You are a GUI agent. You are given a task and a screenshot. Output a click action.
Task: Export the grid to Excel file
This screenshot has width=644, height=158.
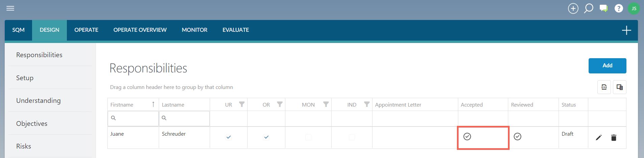point(604,87)
